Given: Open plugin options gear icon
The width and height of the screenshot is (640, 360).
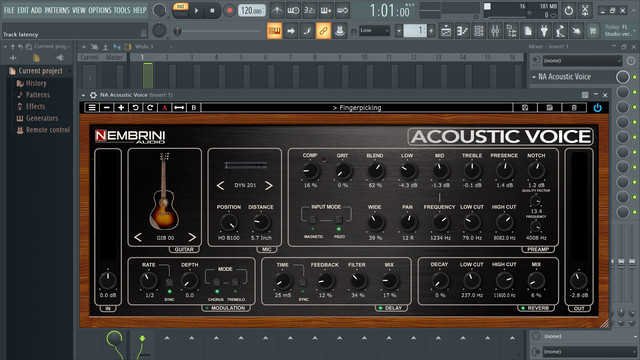Looking at the screenshot, I should pyautogui.click(x=93, y=95).
